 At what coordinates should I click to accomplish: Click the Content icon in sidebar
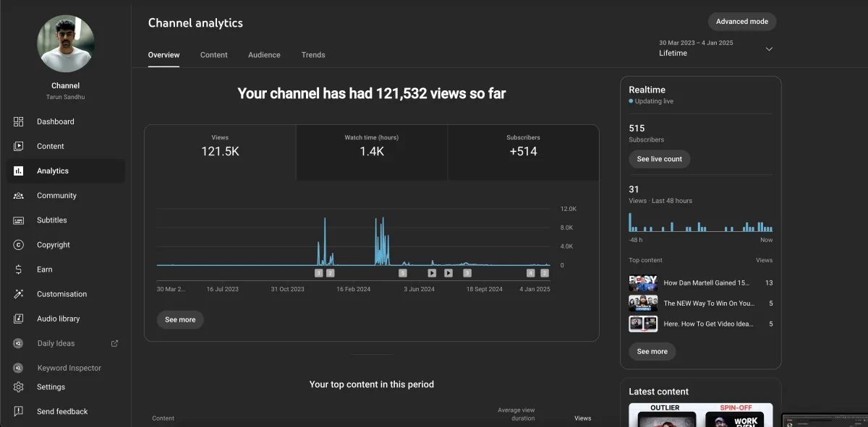pyautogui.click(x=19, y=146)
